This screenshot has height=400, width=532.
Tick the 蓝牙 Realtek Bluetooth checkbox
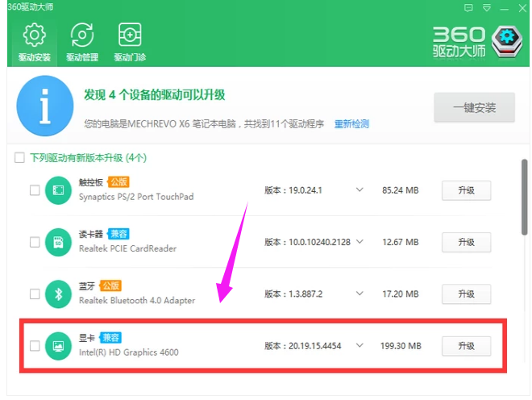coord(35,294)
